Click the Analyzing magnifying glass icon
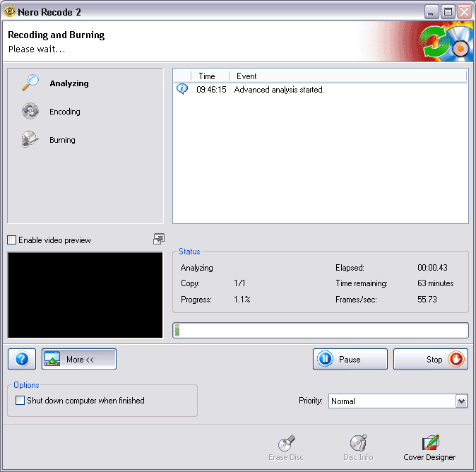The image size is (476, 472). [30, 83]
